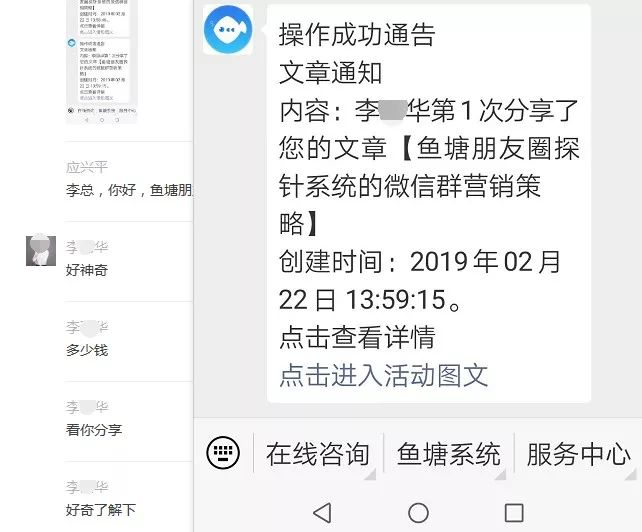This screenshot has width=642, height=532.
Task: Tap the Android back triangle button
Action: point(323,512)
